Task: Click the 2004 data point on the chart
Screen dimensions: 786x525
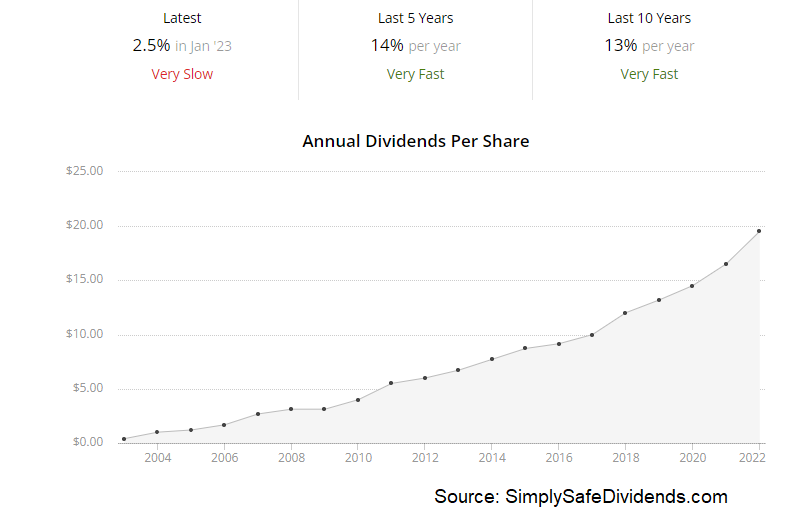Action: pos(157,432)
